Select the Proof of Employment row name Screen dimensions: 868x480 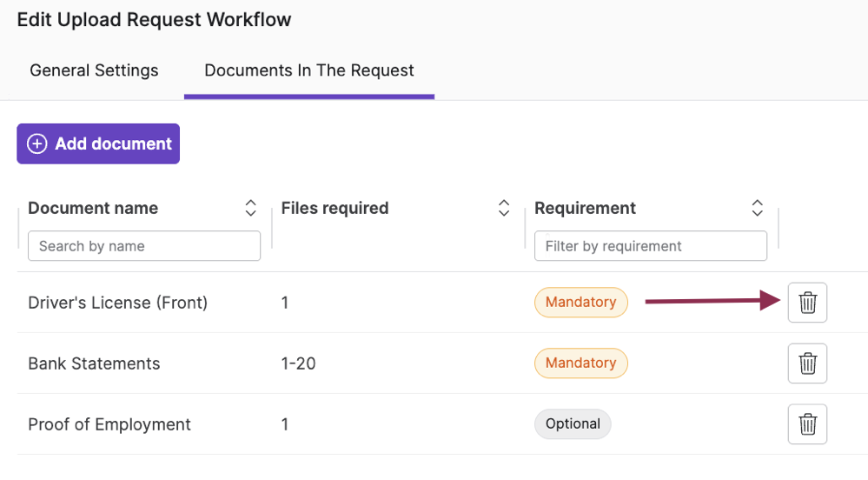(x=109, y=424)
